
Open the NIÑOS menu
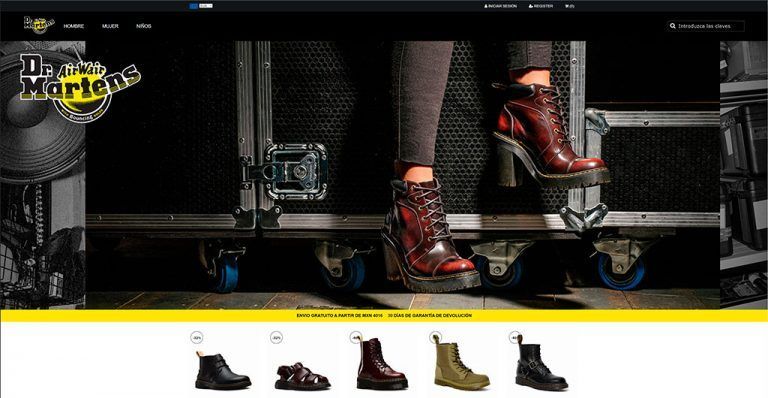click(144, 26)
